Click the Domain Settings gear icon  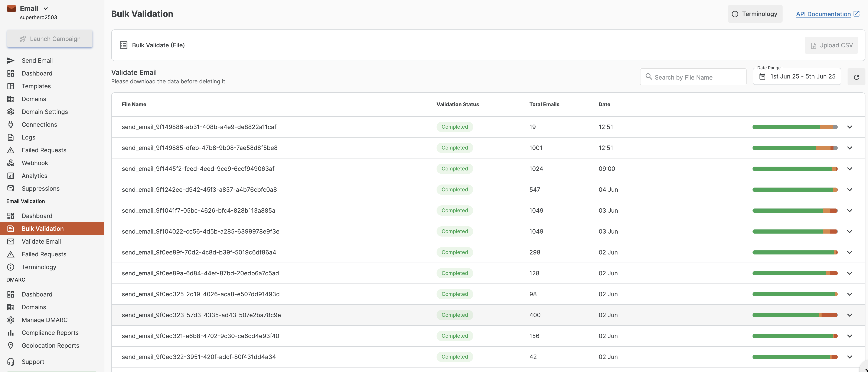[x=11, y=112]
